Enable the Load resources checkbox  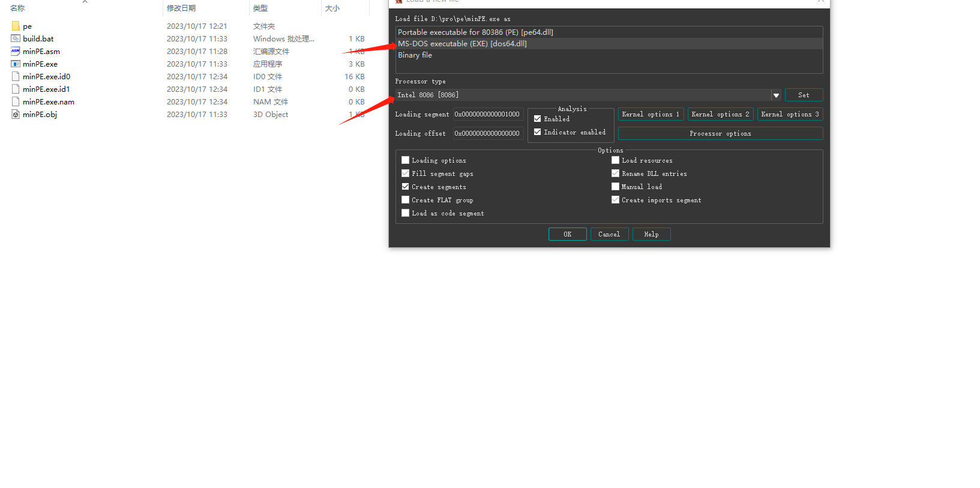[x=615, y=160]
